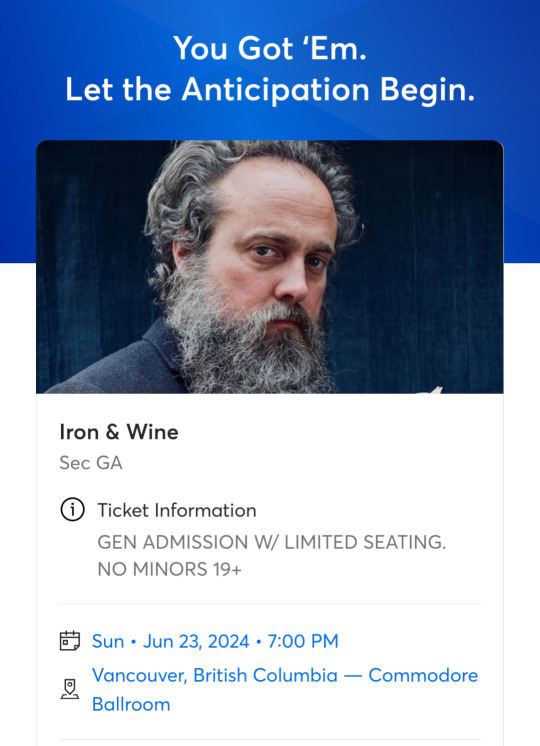Click the Sec GA section label
This screenshot has width=540, height=746.
91,462
